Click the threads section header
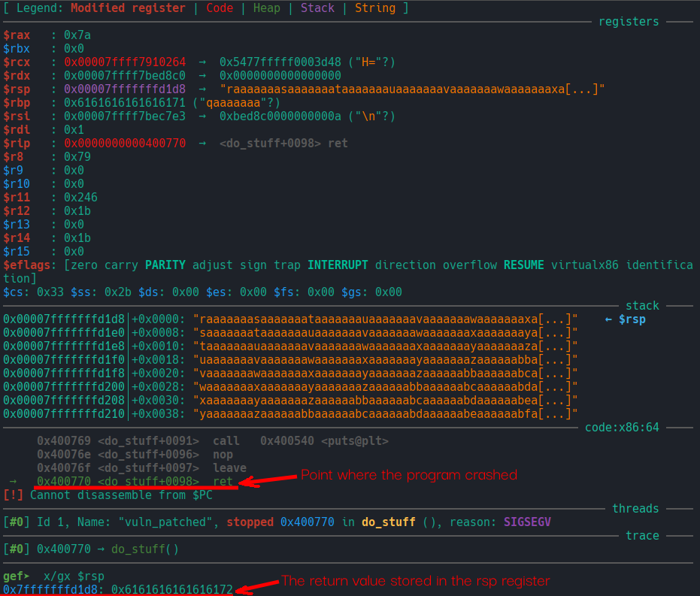 coord(635,508)
